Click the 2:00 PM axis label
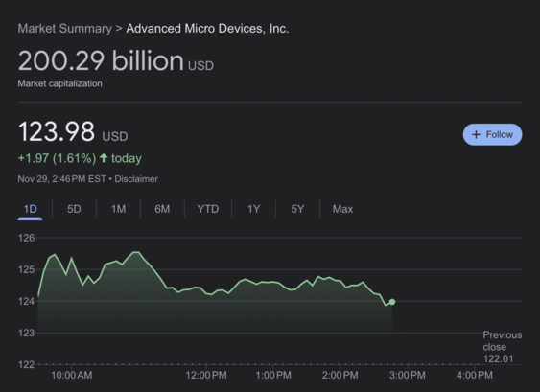Viewport: 540px width, 392px height. [x=340, y=375]
